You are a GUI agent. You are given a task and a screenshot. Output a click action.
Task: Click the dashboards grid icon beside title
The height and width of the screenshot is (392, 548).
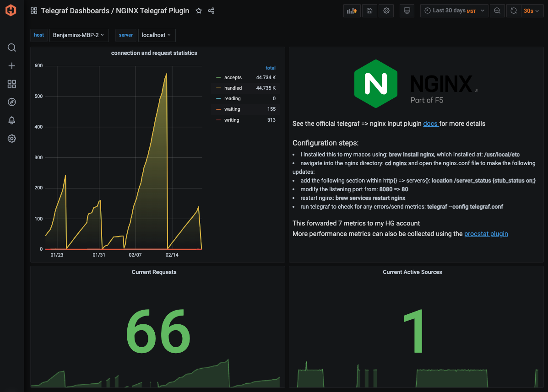pos(34,11)
